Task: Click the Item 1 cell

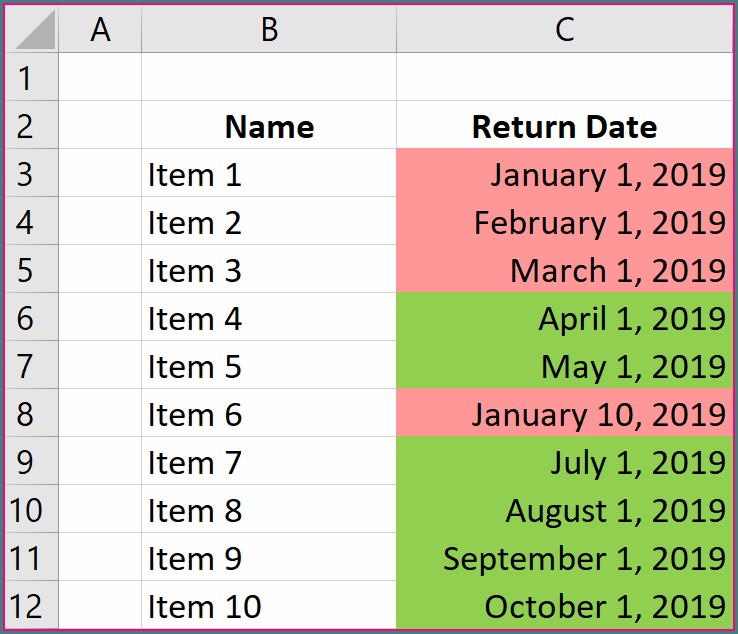Action: [x=268, y=175]
